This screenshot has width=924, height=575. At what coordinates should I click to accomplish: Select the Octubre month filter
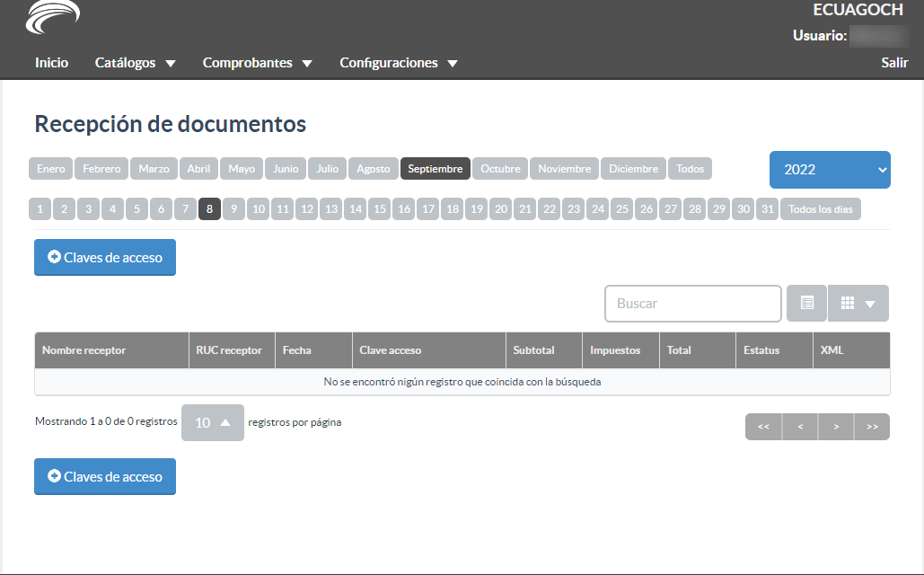500,168
